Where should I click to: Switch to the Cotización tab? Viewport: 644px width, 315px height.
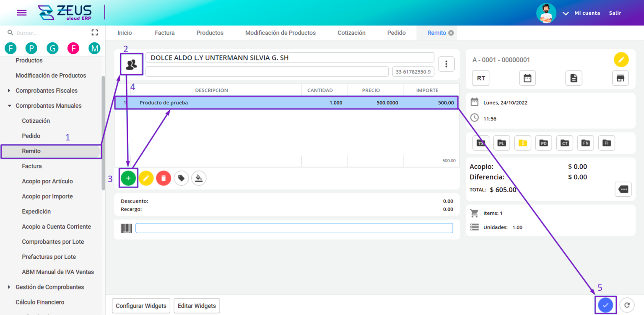351,33
